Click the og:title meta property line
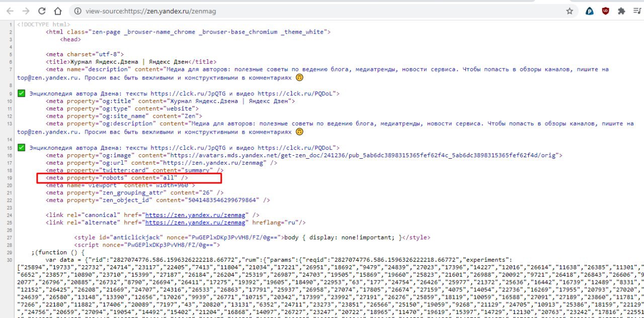 point(171,101)
